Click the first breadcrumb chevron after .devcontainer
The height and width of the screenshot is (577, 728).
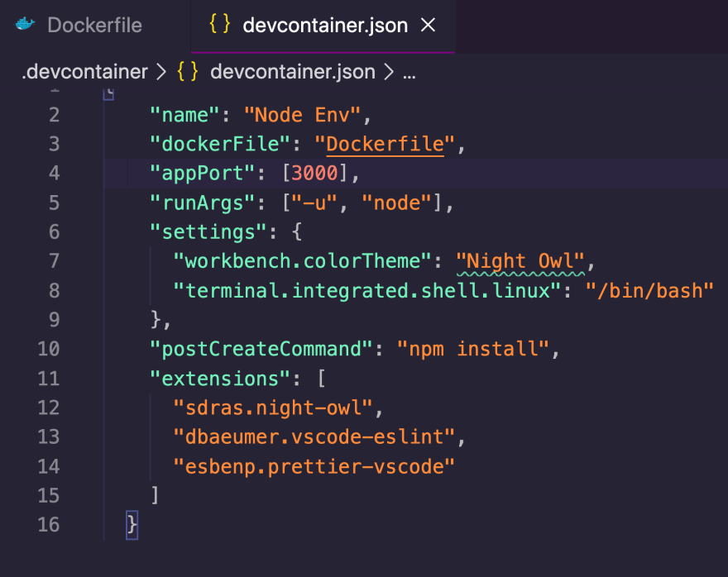coord(161,72)
